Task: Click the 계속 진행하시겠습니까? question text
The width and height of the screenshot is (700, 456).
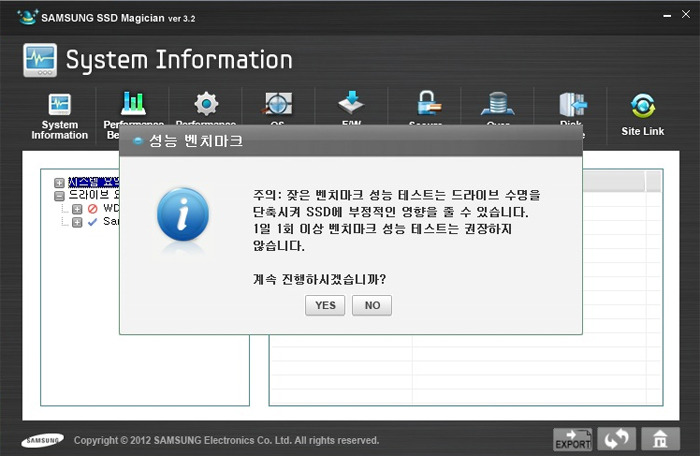Action: click(x=319, y=280)
